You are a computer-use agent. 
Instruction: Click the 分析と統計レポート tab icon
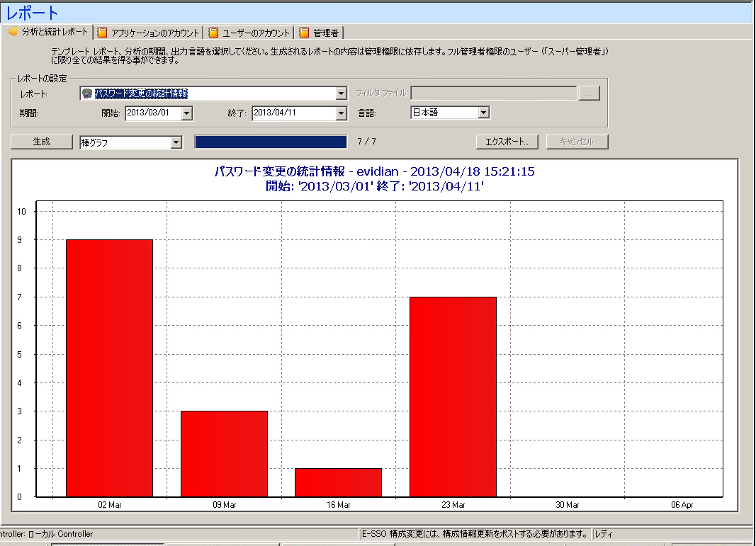(12, 33)
